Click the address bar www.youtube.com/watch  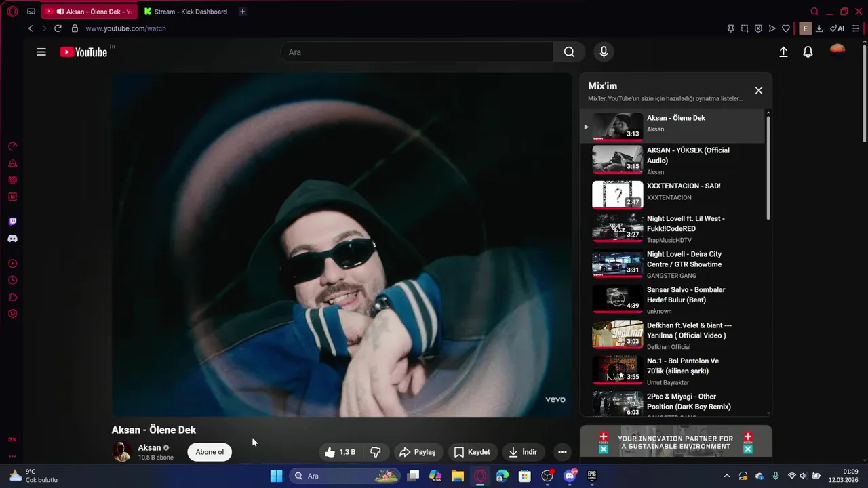(125, 28)
